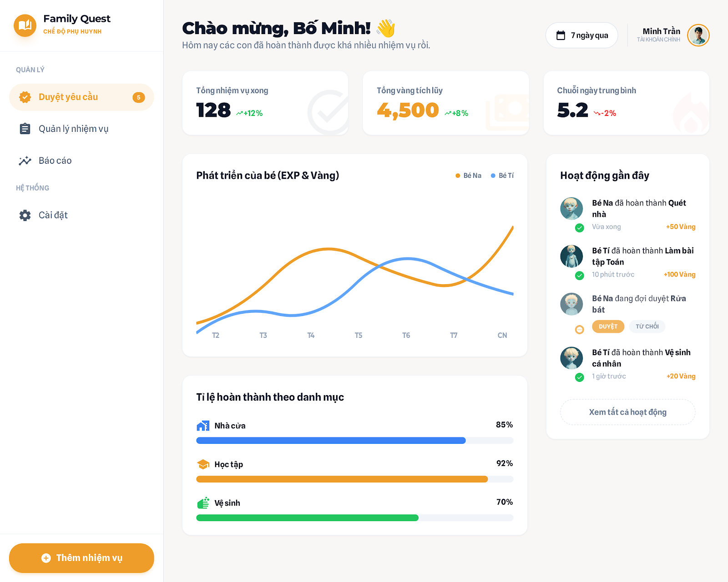
Task: Click the Family Quest book logo icon
Action: pos(25,25)
